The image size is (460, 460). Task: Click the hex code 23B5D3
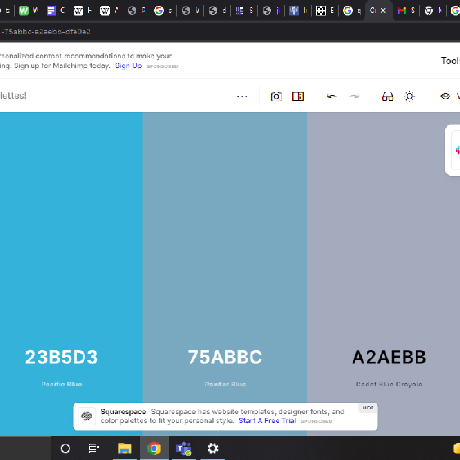(61, 357)
